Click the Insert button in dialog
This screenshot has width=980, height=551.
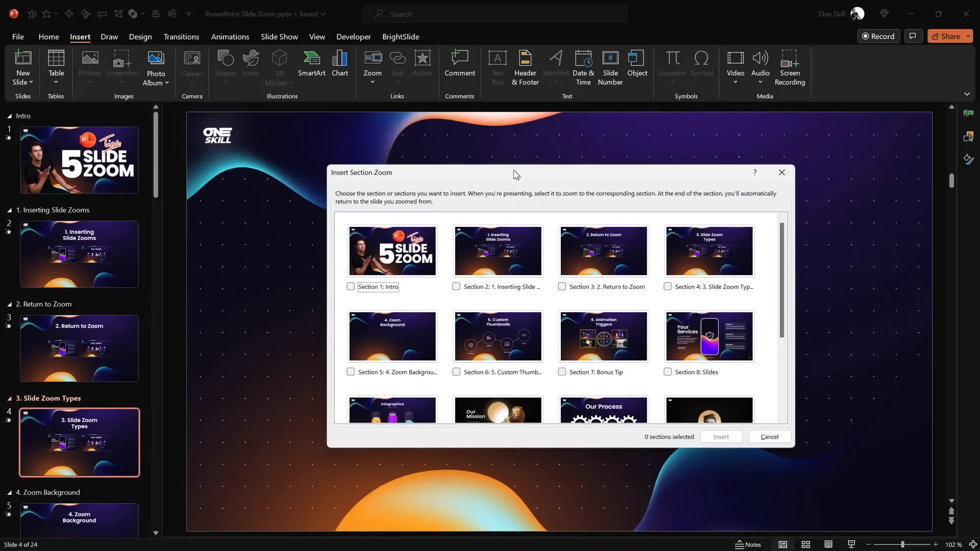coord(721,437)
